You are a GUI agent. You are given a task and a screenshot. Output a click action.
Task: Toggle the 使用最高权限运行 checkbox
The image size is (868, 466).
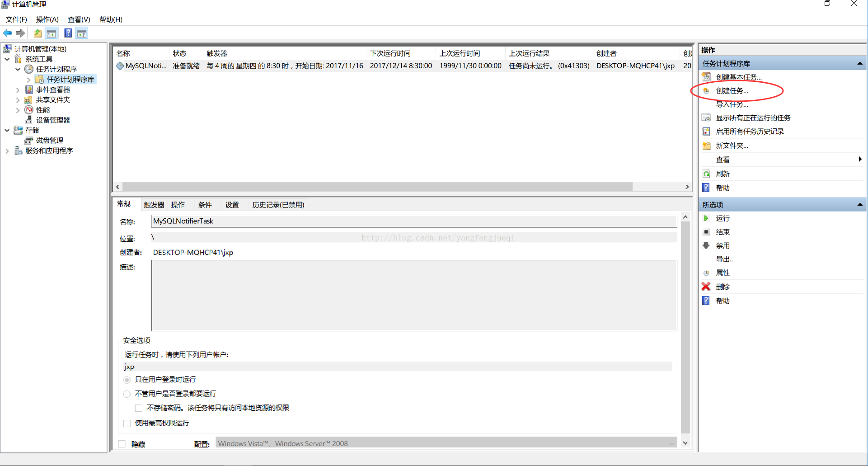click(127, 424)
